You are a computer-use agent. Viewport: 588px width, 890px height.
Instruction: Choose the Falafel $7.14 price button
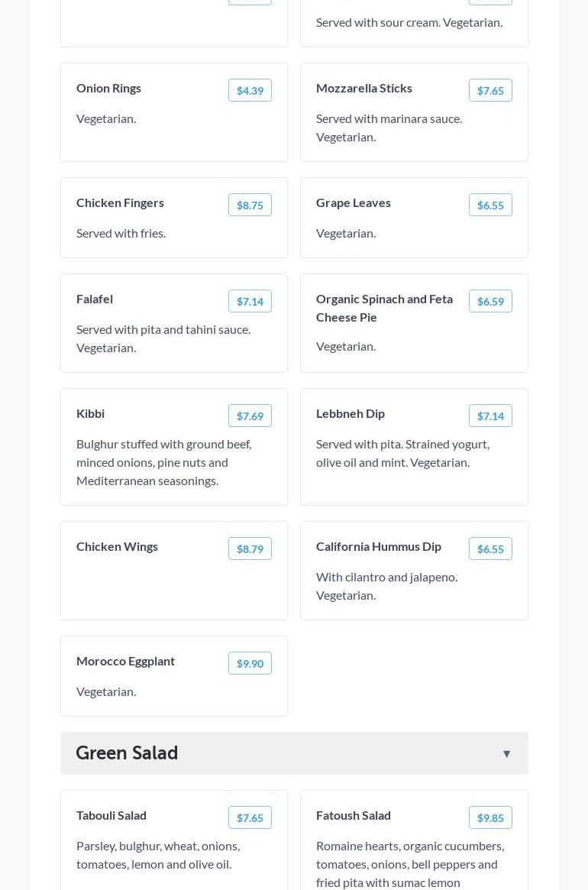[250, 301]
